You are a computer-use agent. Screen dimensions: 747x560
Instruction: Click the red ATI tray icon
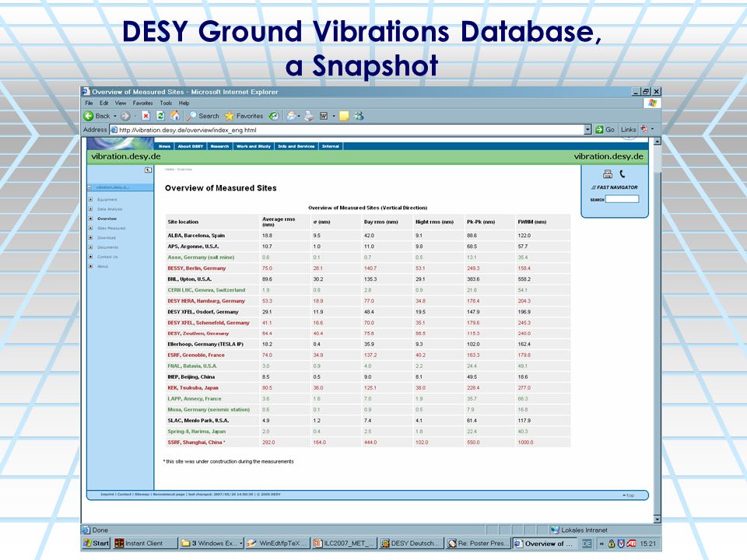click(x=631, y=544)
